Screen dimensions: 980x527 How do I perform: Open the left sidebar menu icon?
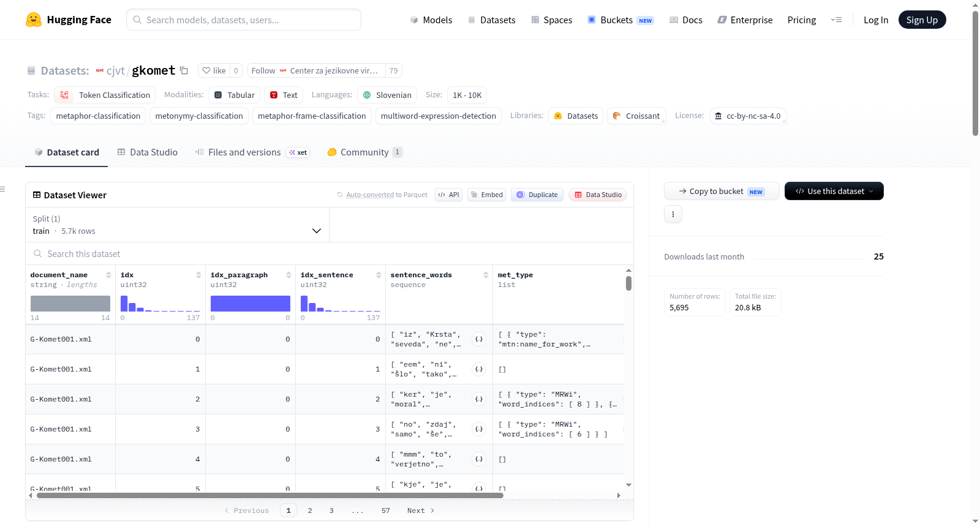pyautogui.click(x=3, y=189)
